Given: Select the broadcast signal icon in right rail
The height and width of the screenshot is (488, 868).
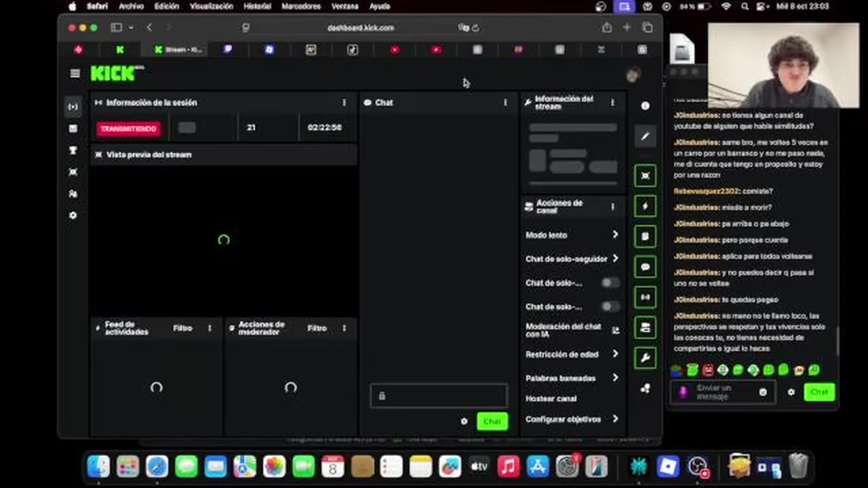Looking at the screenshot, I should click(645, 297).
